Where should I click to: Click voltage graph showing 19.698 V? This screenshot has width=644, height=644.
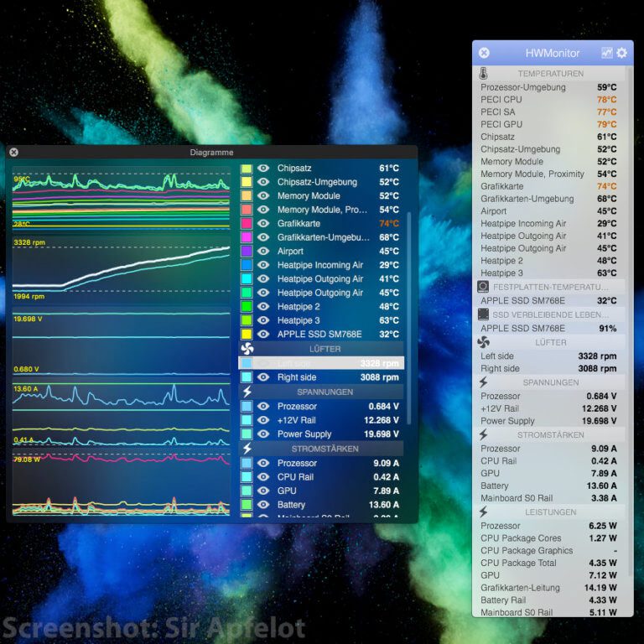121,342
